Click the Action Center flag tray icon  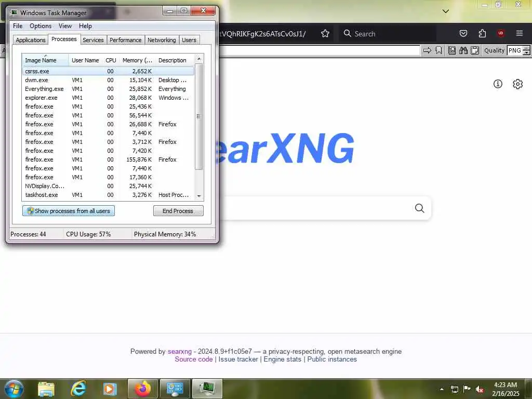pos(467,389)
